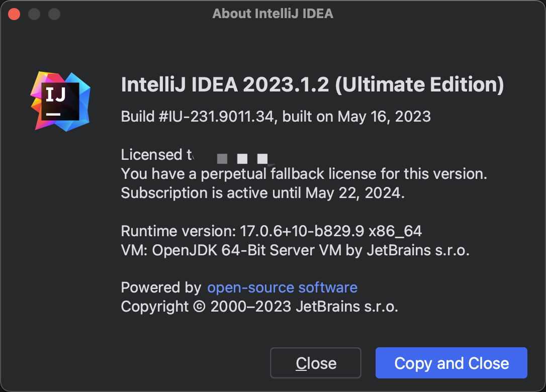
Task: Click the red traffic light button
Action: pos(14,14)
